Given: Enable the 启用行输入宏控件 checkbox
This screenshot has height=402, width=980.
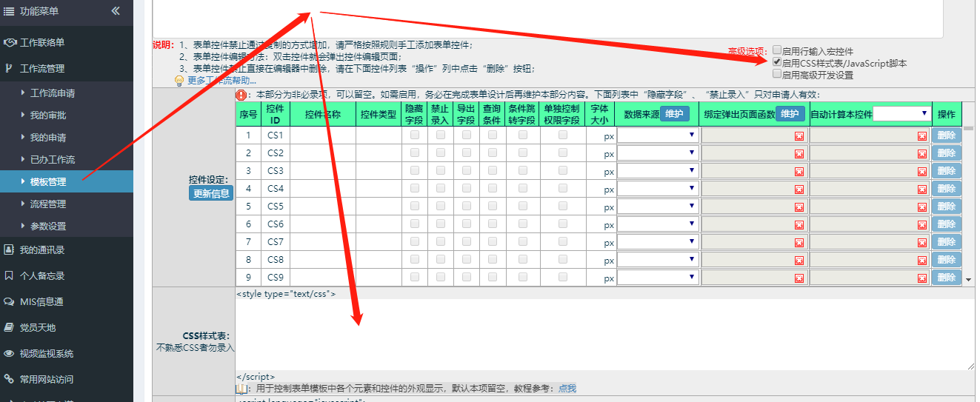Looking at the screenshot, I should point(777,51).
